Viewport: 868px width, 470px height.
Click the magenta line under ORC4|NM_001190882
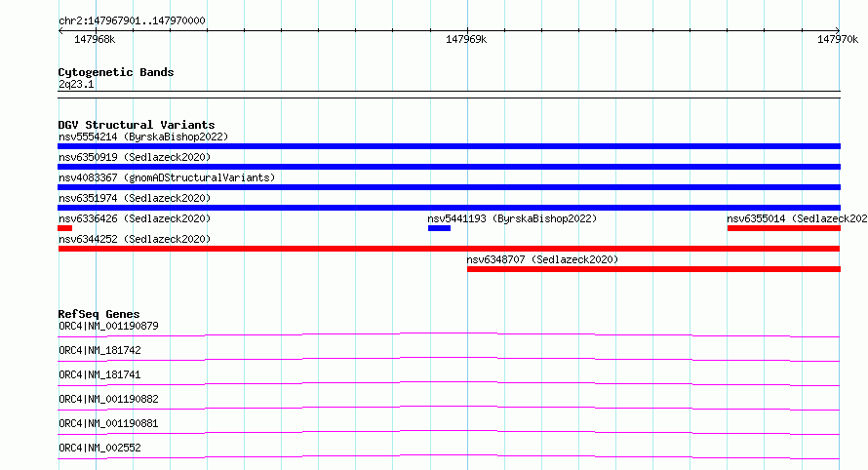[x=449, y=408]
